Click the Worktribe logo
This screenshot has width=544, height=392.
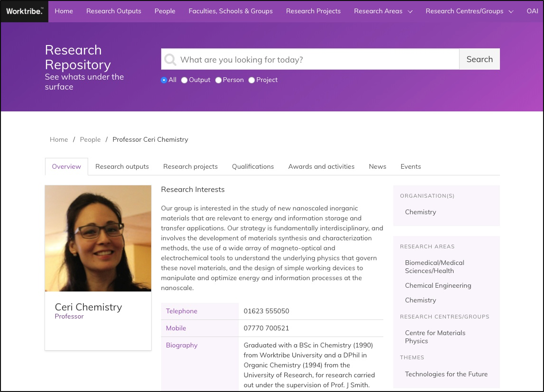pyautogui.click(x=25, y=11)
